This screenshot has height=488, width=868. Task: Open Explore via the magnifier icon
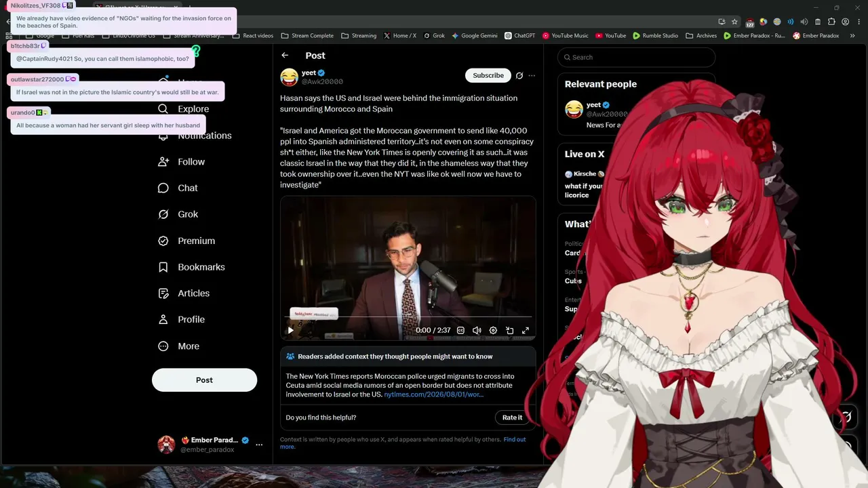[163, 109]
